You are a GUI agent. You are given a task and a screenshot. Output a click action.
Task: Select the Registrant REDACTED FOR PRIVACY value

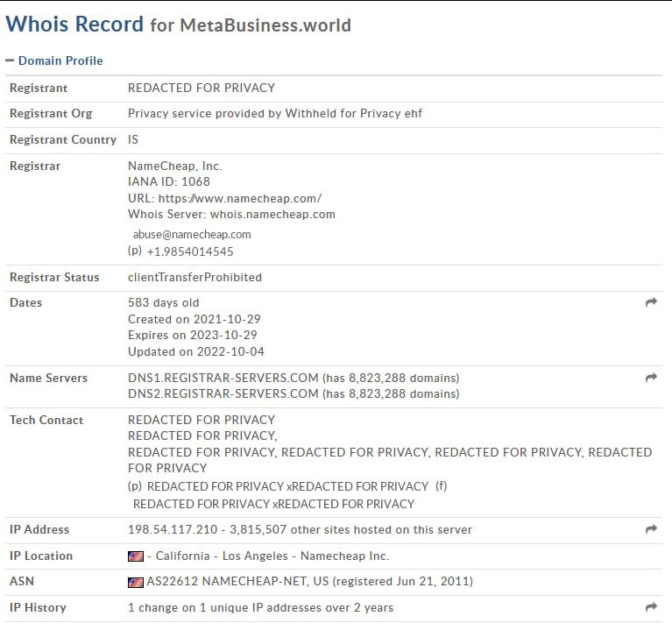tap(202, 88)
